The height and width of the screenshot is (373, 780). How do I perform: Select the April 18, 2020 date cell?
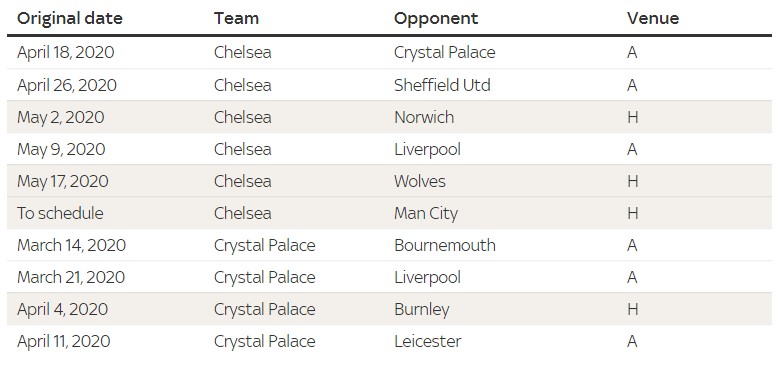click(x=66, y=53)
